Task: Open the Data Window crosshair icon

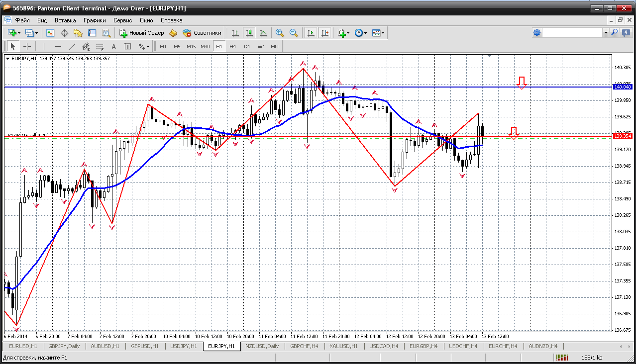Action: click(x=64, y=33)
